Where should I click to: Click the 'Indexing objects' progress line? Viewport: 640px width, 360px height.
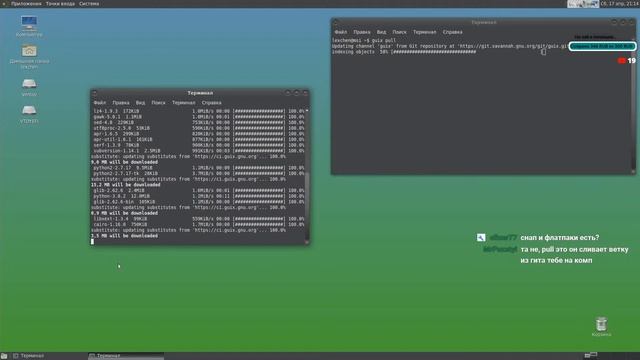click(404, 52)
